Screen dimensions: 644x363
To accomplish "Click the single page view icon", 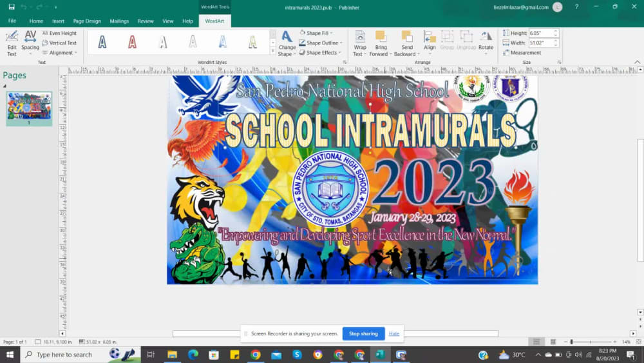I will (536, 342).
